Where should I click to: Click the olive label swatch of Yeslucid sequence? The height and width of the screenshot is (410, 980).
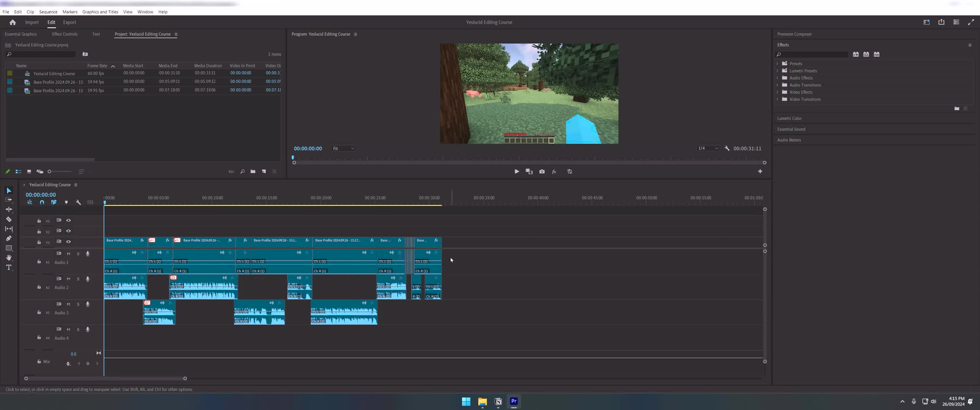[10, 73]
